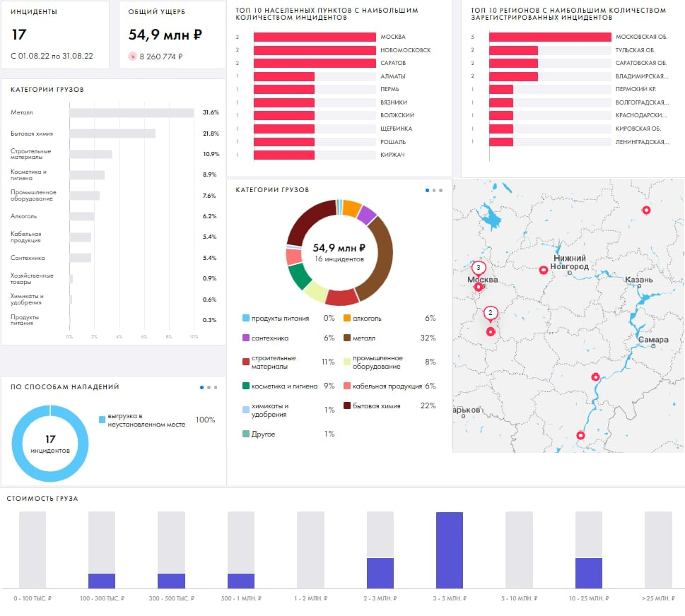Switch to second page dot of donut Категории грузов
Viewport: 685px width, 616px height.
434,190
